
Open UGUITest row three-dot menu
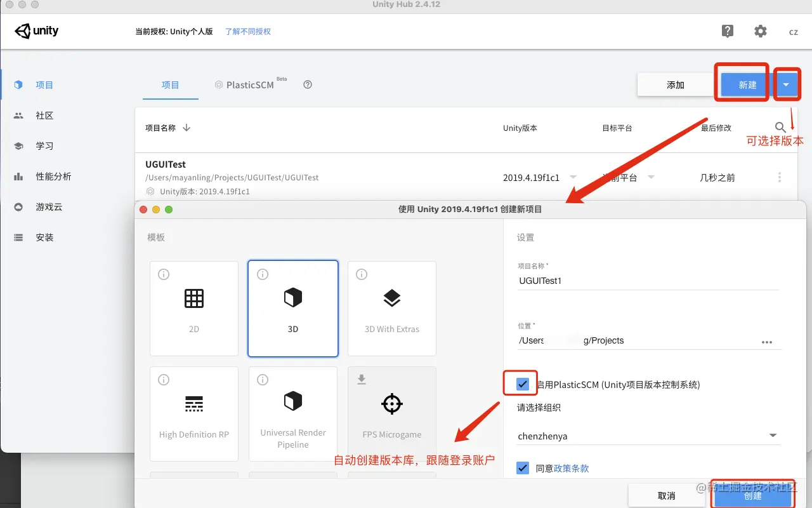click(x=780, y=178)
